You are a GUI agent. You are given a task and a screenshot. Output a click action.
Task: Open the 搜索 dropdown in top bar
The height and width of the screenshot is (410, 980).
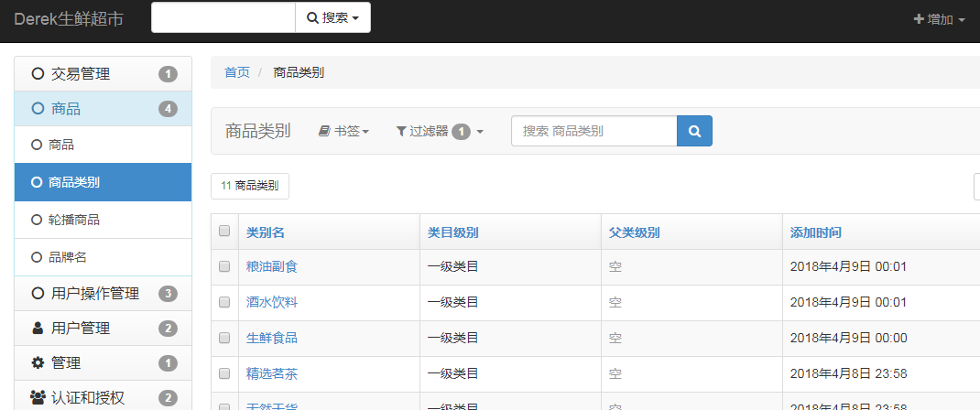tap(332, 17)
